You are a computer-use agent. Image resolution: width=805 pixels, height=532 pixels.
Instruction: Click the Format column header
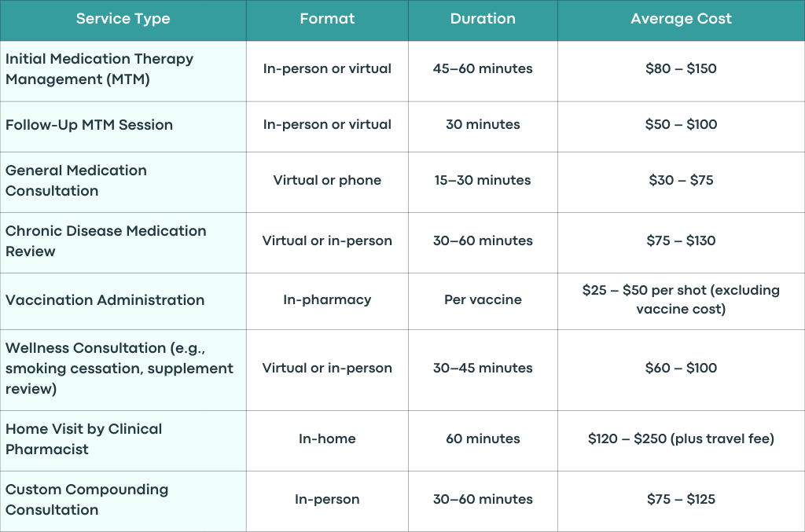pos(327,20)
